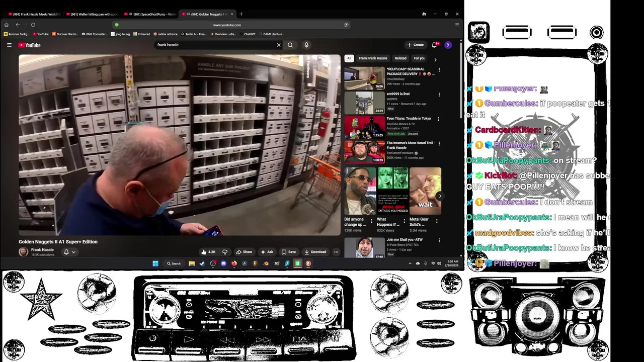Open Frank Hassle channel avatar
The height and width of the screenshot is (362, 644).
tap(24, 252)
